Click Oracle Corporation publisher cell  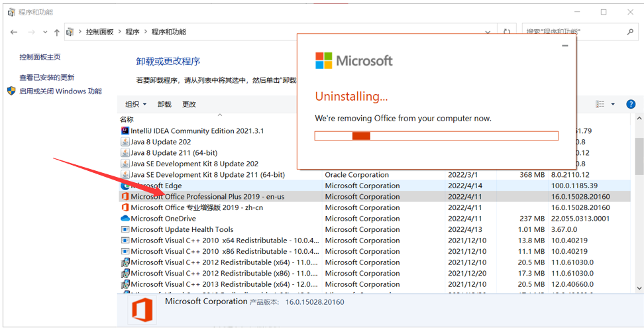coord(357,175)
